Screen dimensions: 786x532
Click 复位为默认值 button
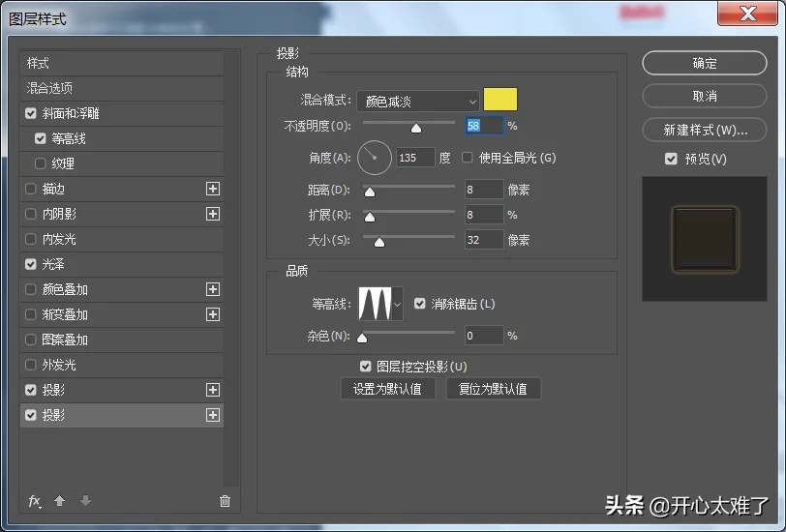[x=493, y=389]
